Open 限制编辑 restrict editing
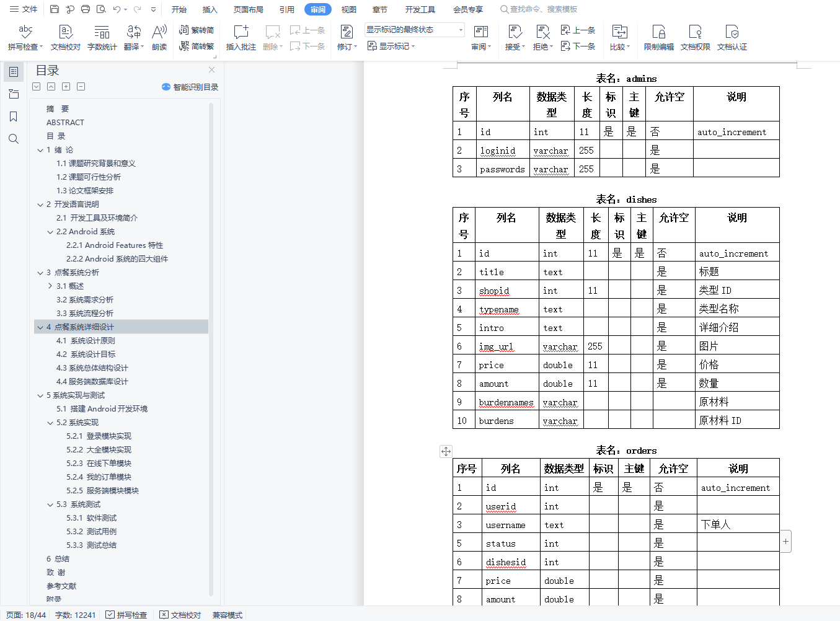This screenshot has width=840, height=621. click(x=659, y=38)
